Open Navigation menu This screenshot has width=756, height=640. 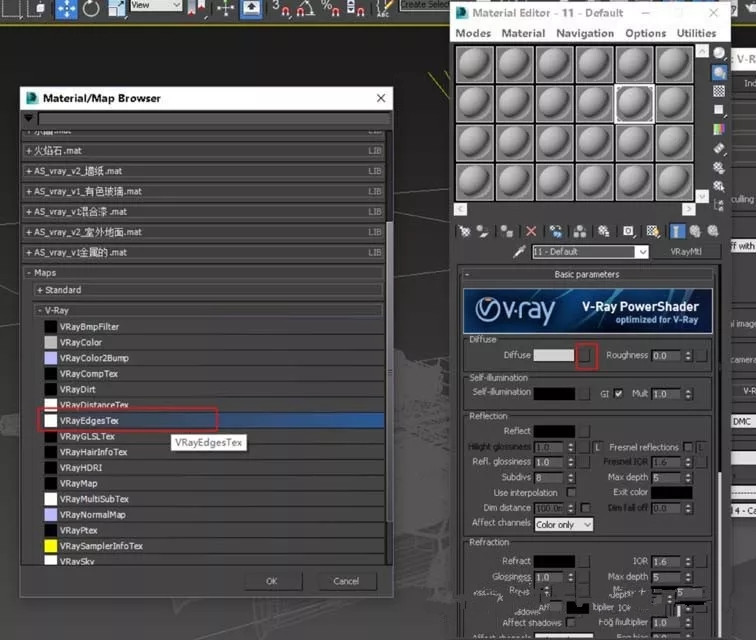click(585, 33)
